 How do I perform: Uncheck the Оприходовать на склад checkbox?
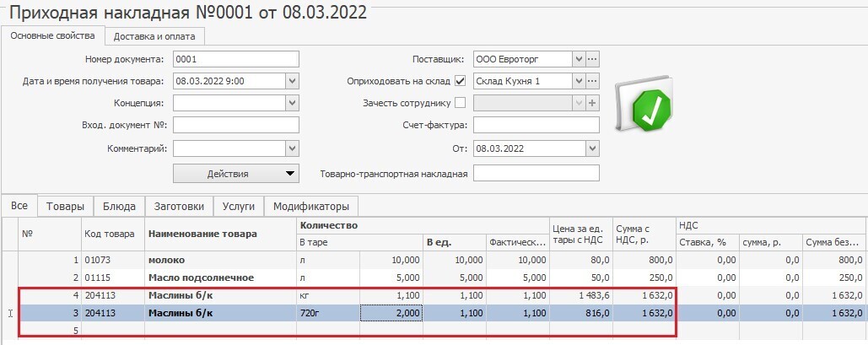[460, 81]
